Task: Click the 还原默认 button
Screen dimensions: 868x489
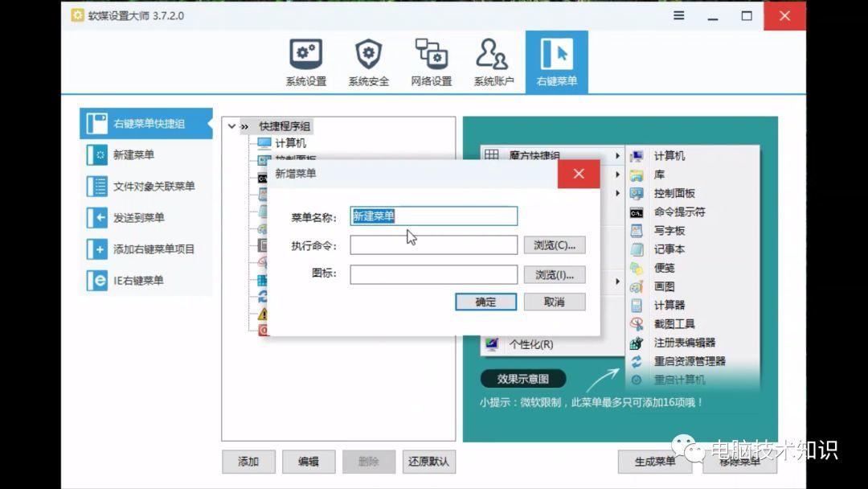Action: coord(428,462)
